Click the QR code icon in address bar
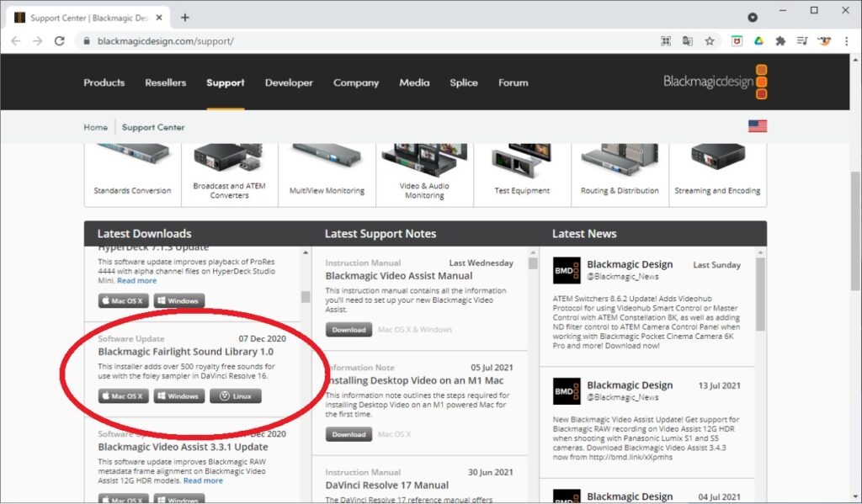Image resolution: width=862 pixels, height=504 pixels. click(665, 40)
